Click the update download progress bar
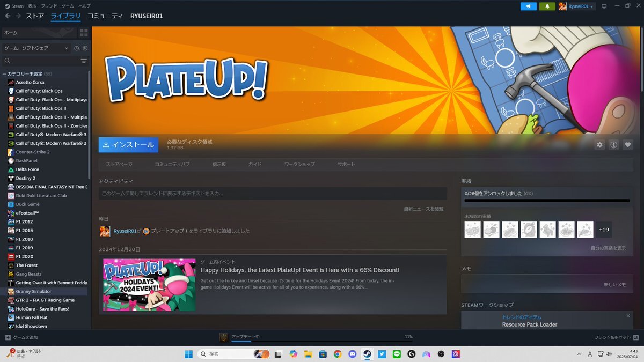Image resolution: width=644 pixels, height=362 pixels. tap(322, 342)
